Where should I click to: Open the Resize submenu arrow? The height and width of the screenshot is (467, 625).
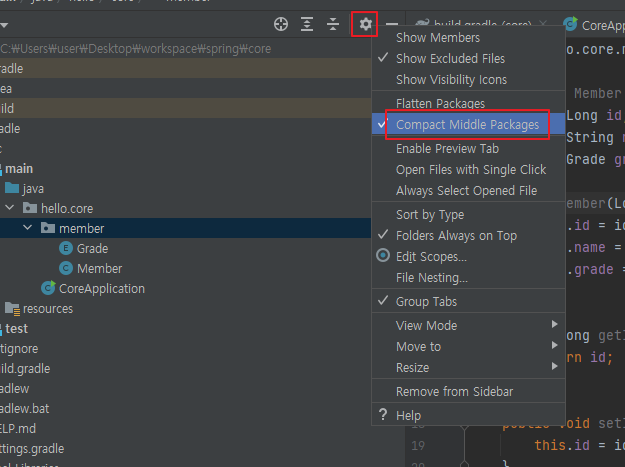pos(554,366)
